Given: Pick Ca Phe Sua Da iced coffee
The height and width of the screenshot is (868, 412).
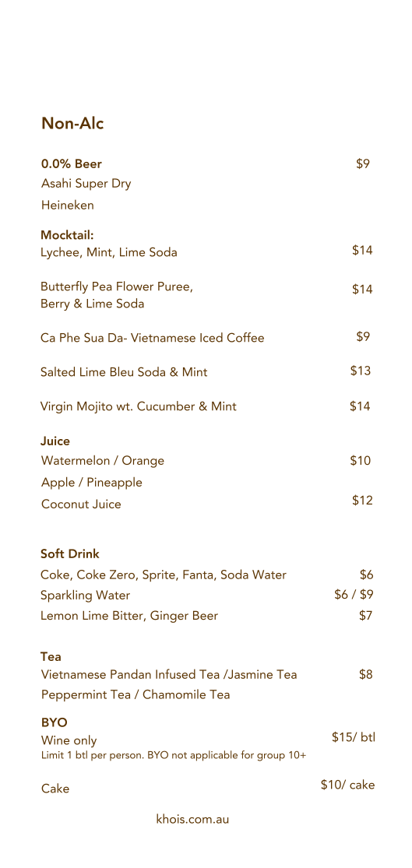Looking at the screenshot, I should point(153,337).
